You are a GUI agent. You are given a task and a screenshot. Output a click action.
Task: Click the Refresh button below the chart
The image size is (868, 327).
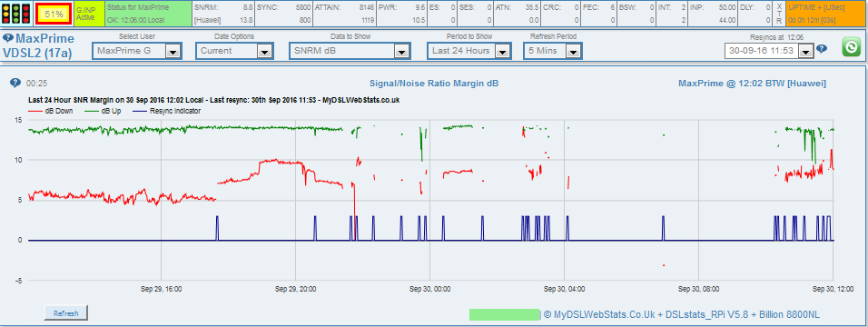[x=66, y=313]
